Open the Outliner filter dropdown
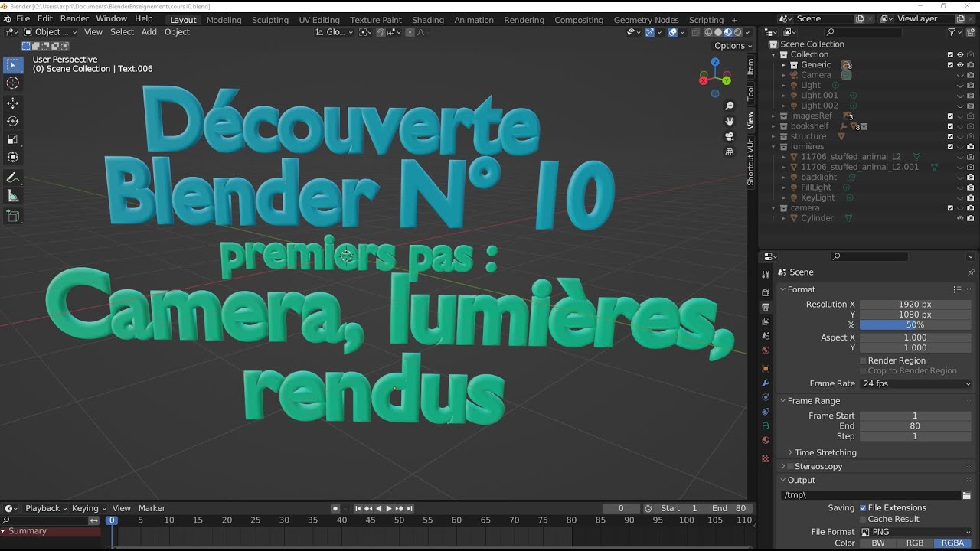The width and height of the screenshot is (980, 551). point(955,32)
